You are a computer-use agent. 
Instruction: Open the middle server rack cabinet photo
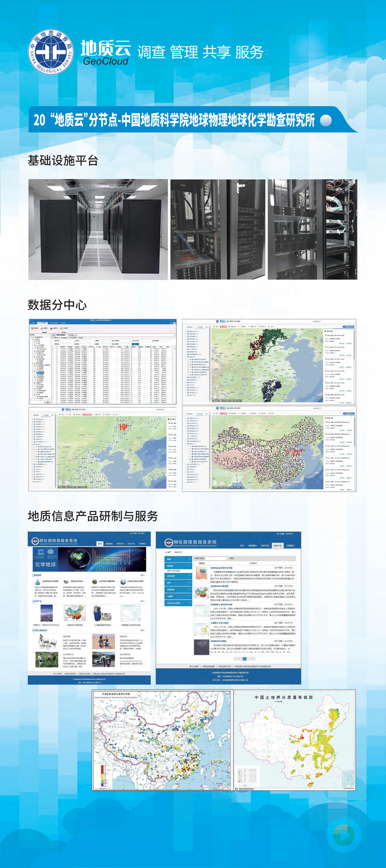[x=218, y=230]
